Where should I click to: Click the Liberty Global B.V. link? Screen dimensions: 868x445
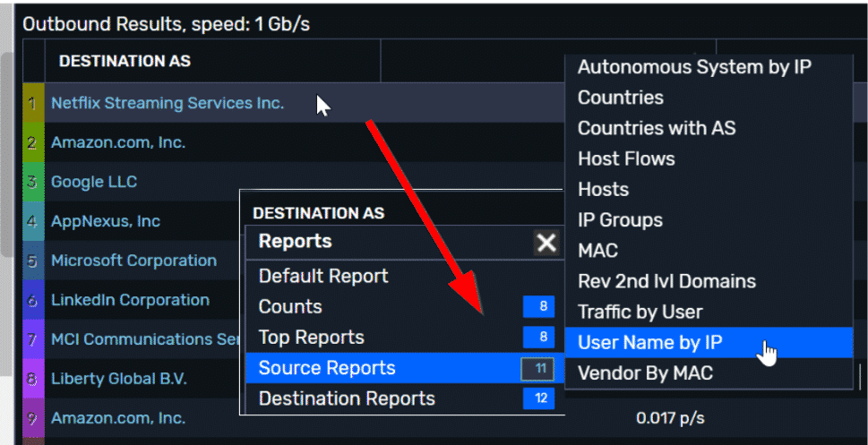pos(119,379)
